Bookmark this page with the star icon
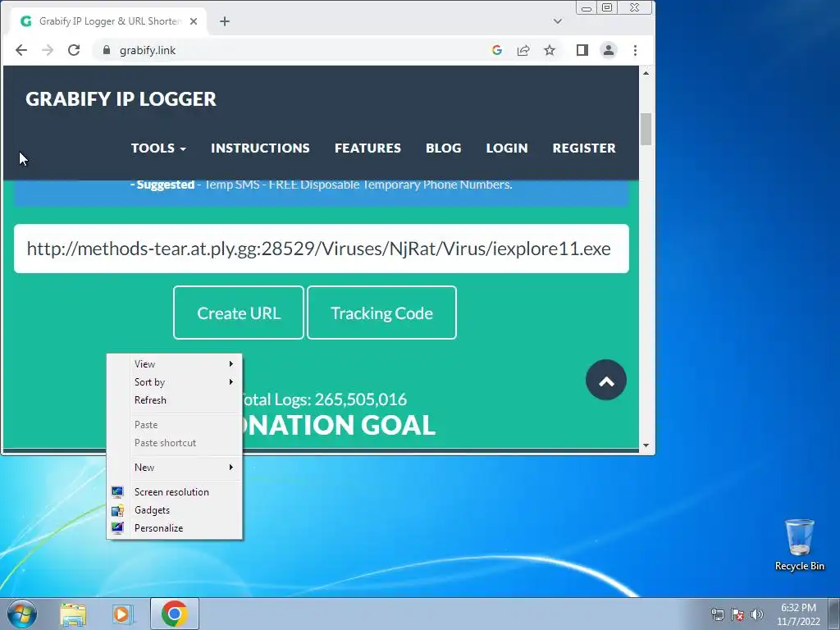Screen dimensions: 840x630 click(549, 50)
